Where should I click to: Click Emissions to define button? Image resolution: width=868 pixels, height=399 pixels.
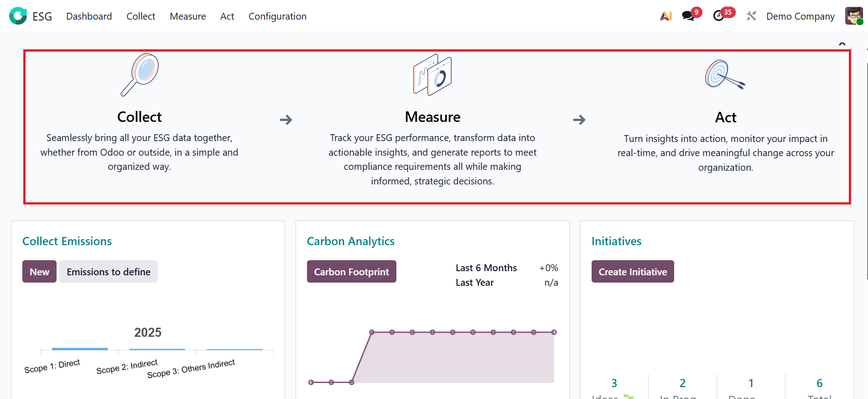coord(109,272)
